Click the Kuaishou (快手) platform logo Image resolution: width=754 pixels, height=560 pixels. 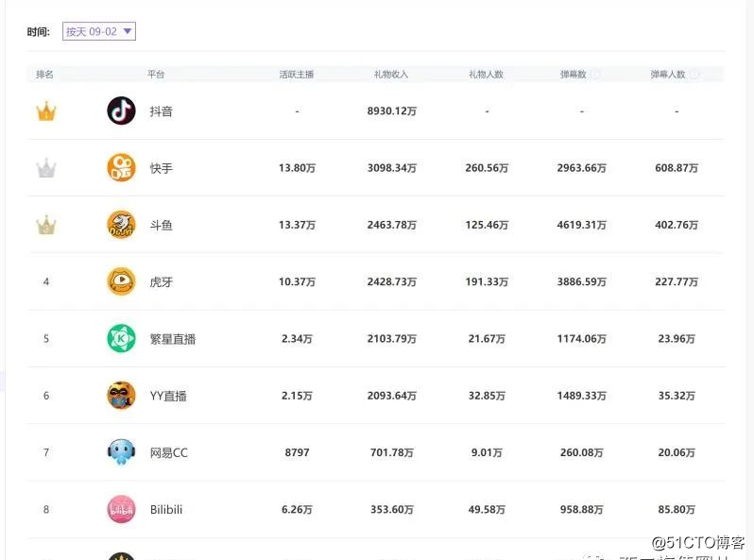121,168
